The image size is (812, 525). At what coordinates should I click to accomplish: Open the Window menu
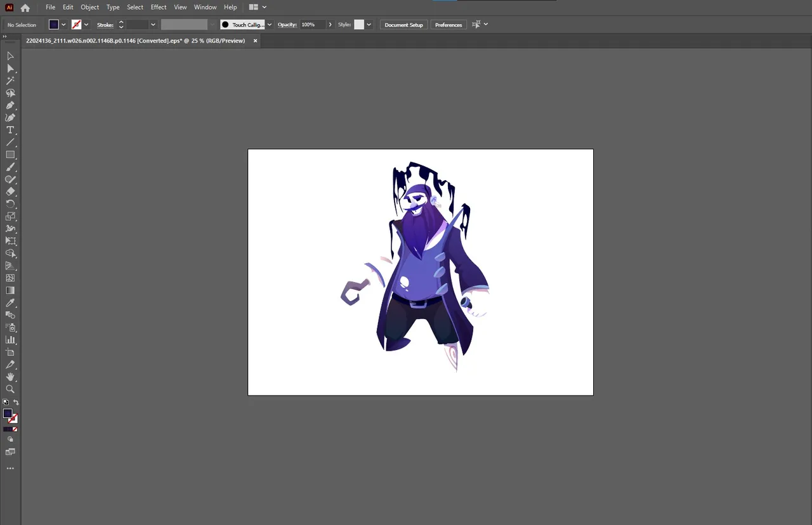pyautogui.click(x=205, y=8)
